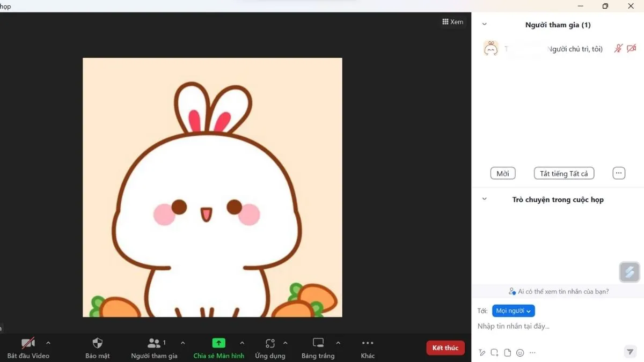Image resolution: width=644 pixels, height=362 pixels.
Task: Click the file attachment icon in chat
Action: click(x=507, y=352)
